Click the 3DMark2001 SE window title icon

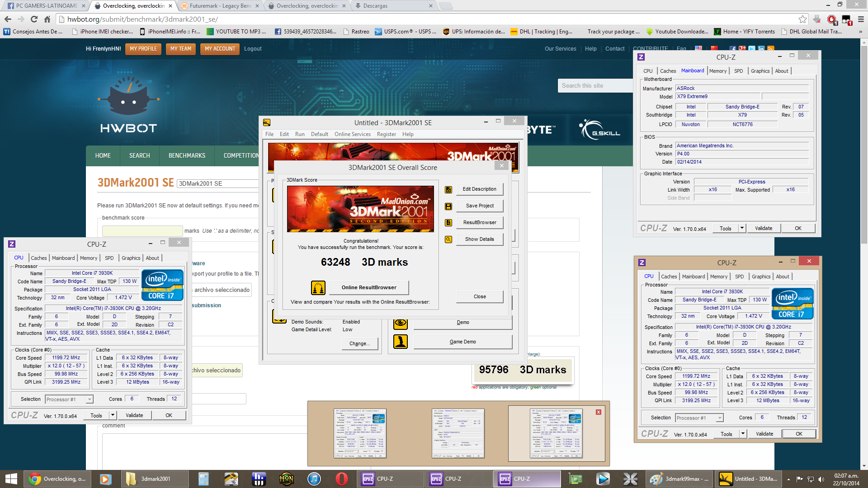267,122
